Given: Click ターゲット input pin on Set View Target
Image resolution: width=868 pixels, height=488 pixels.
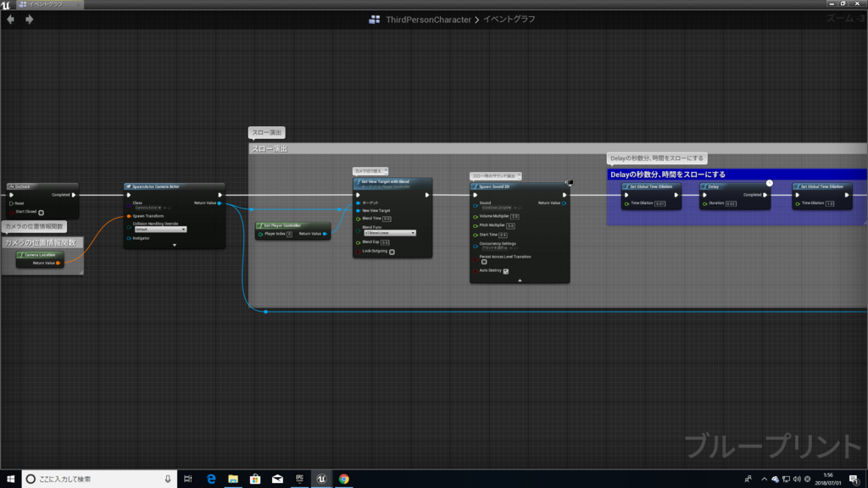Looking at the screenshot, I should pyautogui.click(x=359, y=203).
